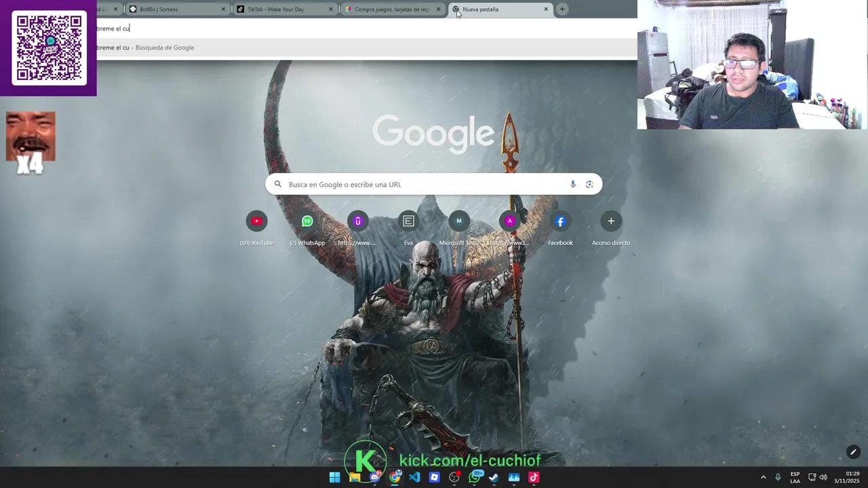
Task: Open a new tab with plus button
Action: point(562,9)
